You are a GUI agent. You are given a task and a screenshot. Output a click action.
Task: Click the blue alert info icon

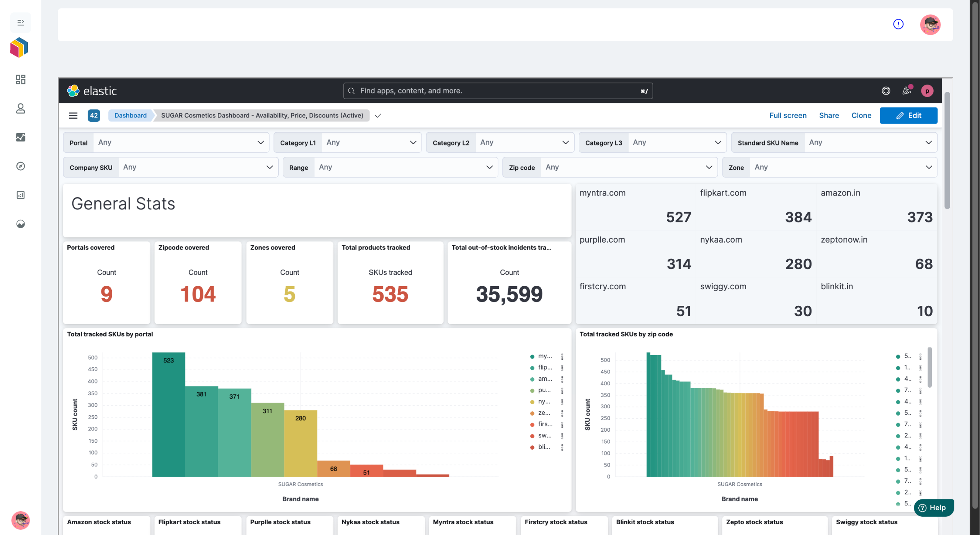pyautogui.click(x=898, y=24)
